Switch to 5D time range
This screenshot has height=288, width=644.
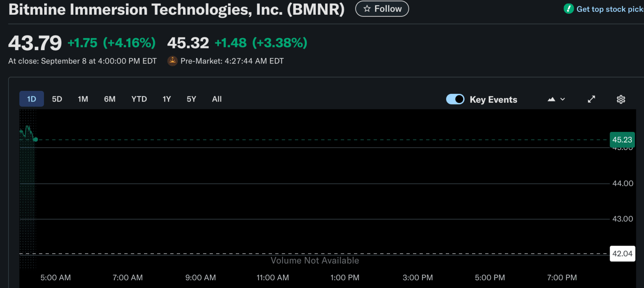pyautogui.click(x=57, y=99)
